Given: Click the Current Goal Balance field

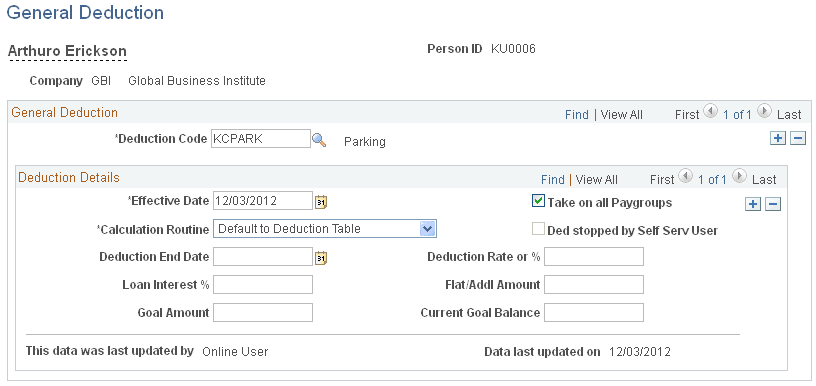Looking at the screenshot, I should (x=594, y=313).
